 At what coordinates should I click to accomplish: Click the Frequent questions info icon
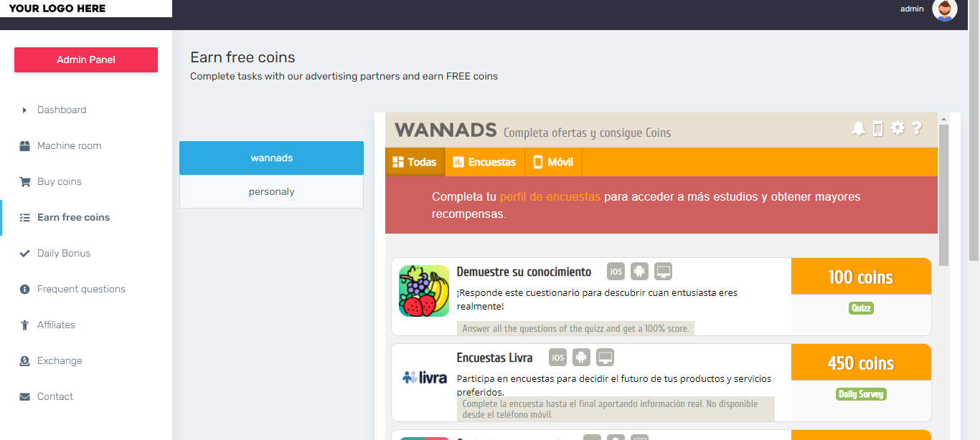(24, 289)
